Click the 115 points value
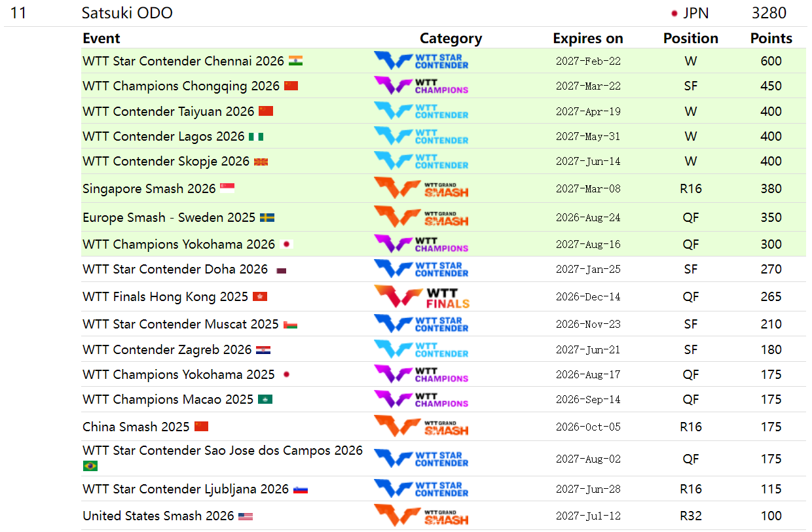The width and height of the screenshot is (812, 532). 771,489
